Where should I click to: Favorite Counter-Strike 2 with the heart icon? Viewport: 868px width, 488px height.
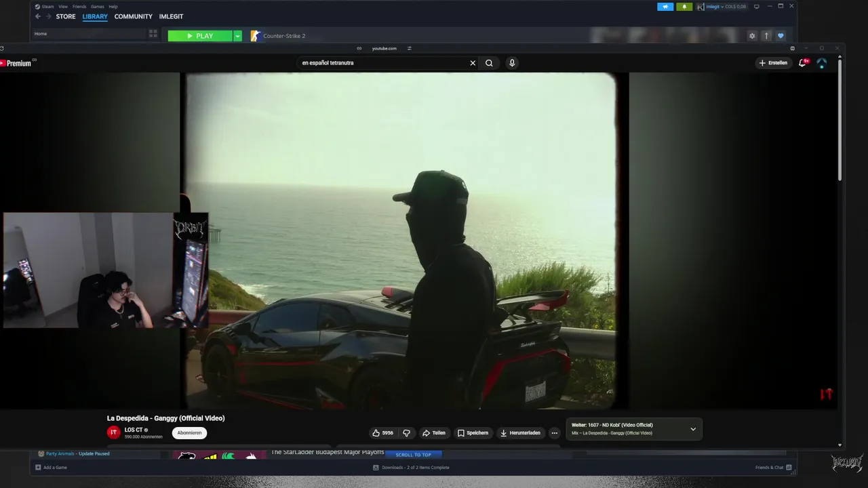pos(781,36)
